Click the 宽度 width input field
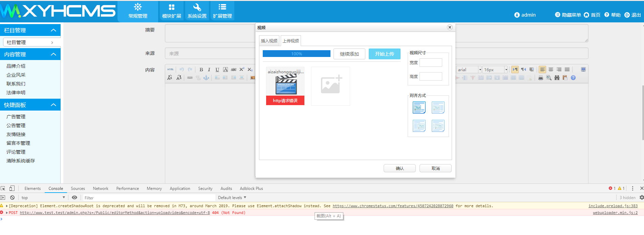 tap(431, 63)
